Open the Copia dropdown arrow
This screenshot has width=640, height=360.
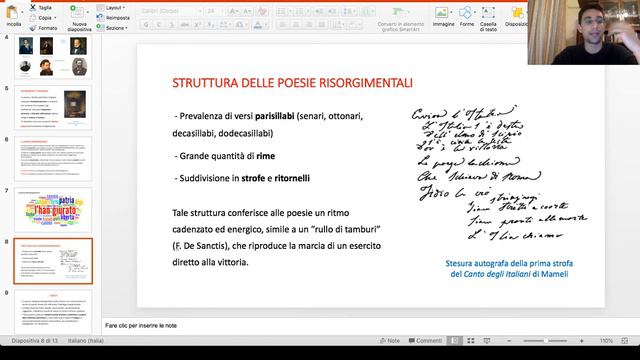tap(55, 18)
